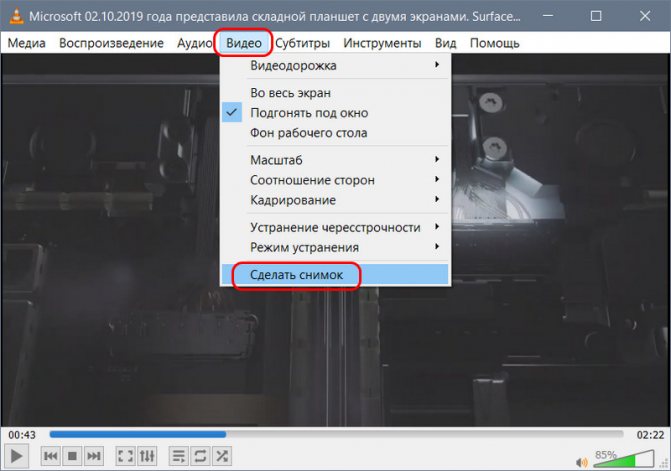Expand the Масштаб submenu
Image resolution: width=671 pixels, height=471 pixels.
pyautogui.click(x=335, y=160)
